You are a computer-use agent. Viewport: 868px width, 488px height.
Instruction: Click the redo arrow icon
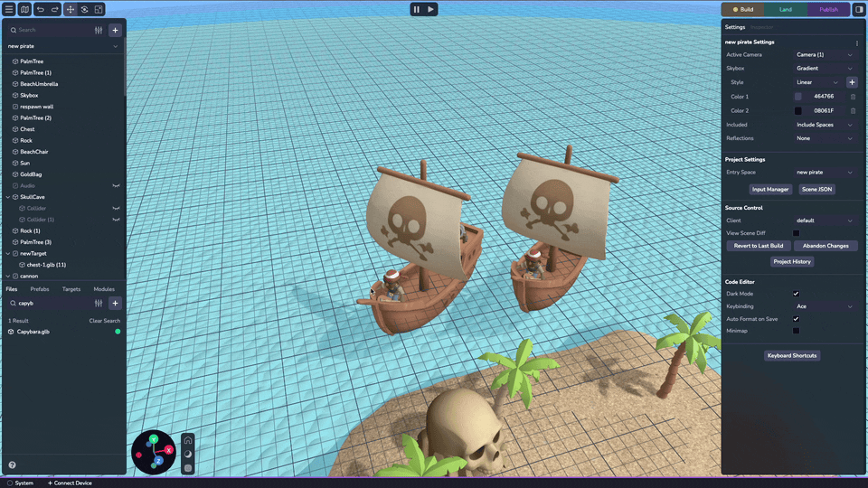(x=54, y=9)
